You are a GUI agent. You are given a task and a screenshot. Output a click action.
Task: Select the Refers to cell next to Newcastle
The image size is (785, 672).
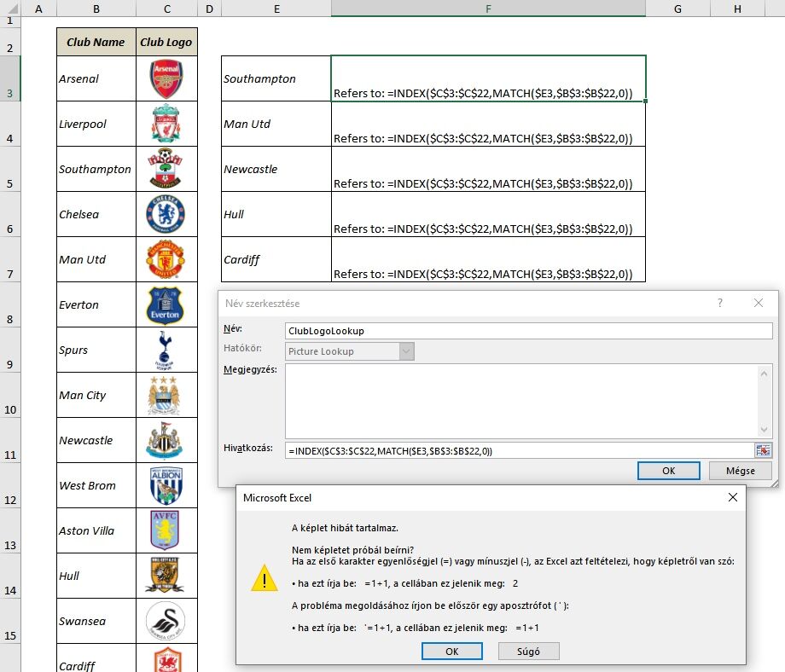tap(488, 169)
